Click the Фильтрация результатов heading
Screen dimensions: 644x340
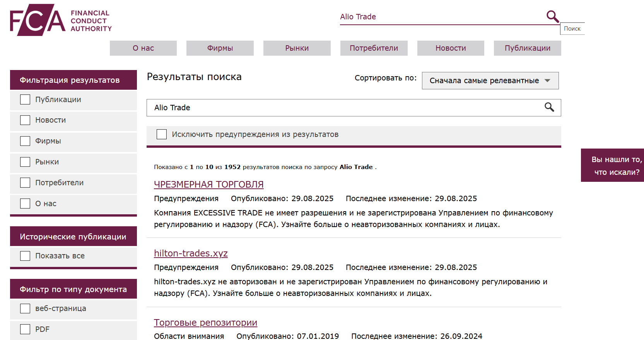73,80
